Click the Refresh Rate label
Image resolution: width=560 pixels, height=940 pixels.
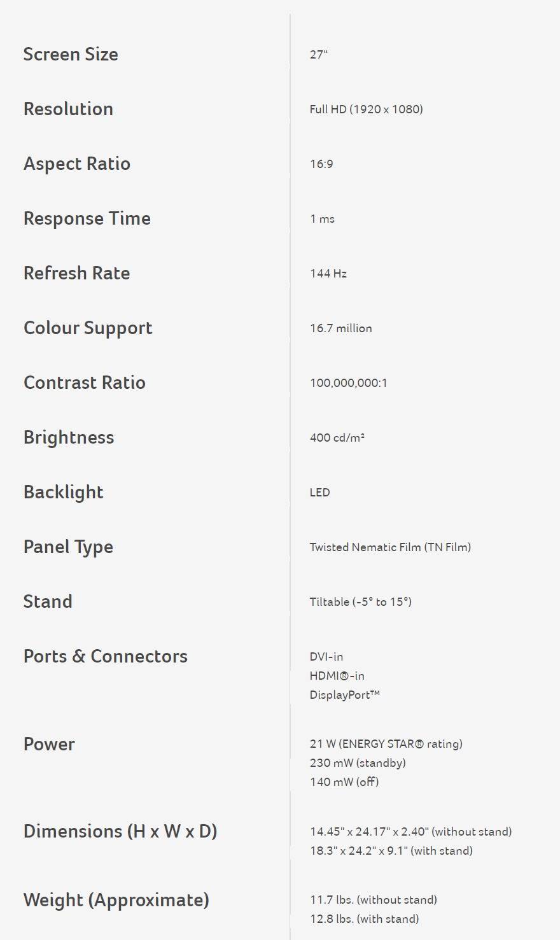76,273
